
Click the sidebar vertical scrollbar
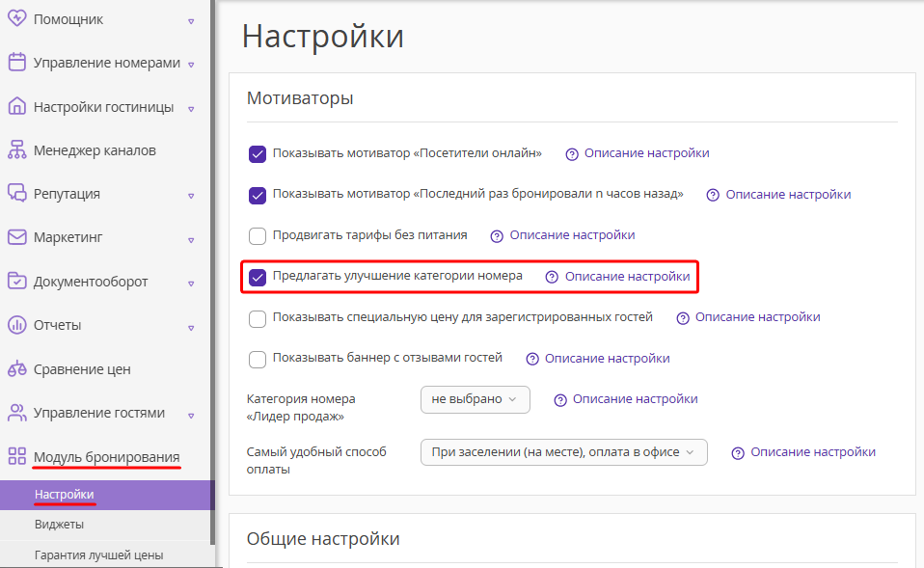point(213,271)
